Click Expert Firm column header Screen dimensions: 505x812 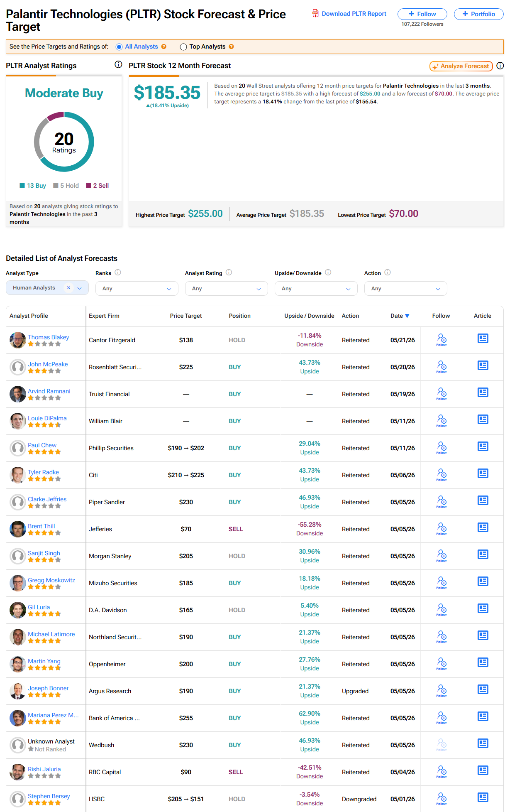tap(104, 316)
